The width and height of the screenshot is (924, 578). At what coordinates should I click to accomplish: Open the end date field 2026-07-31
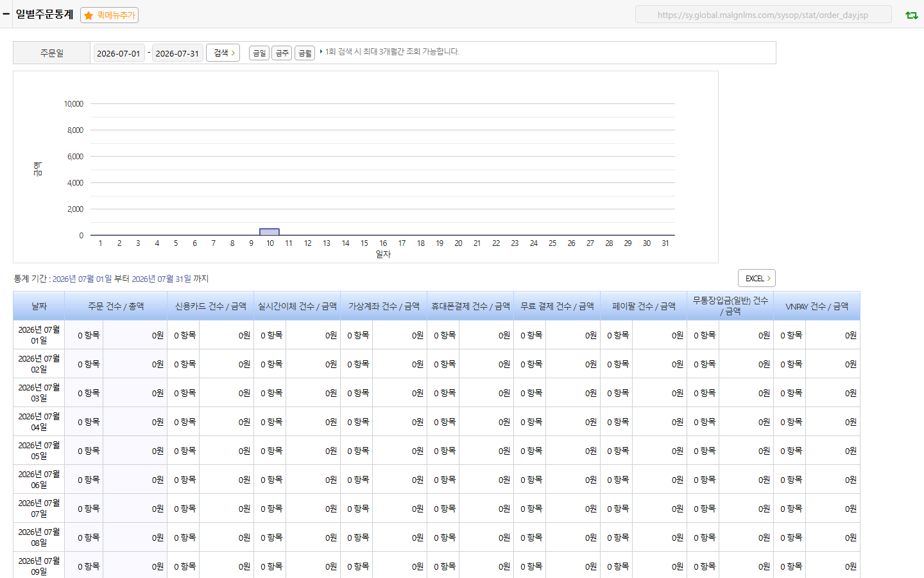(177, 53)
